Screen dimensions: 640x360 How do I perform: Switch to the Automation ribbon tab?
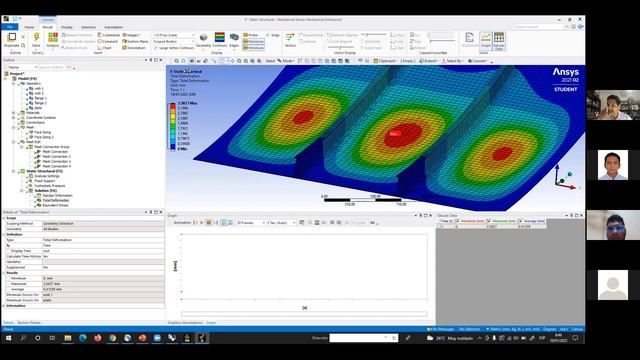[113, 27]
